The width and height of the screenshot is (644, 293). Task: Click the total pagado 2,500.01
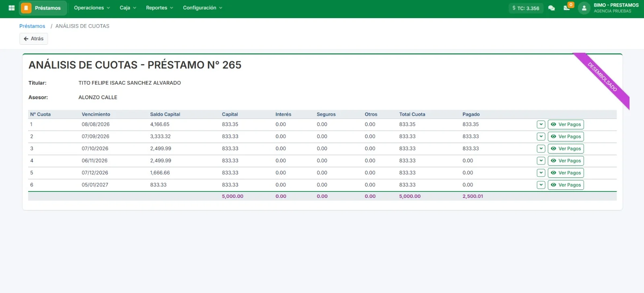click(473, 196)
